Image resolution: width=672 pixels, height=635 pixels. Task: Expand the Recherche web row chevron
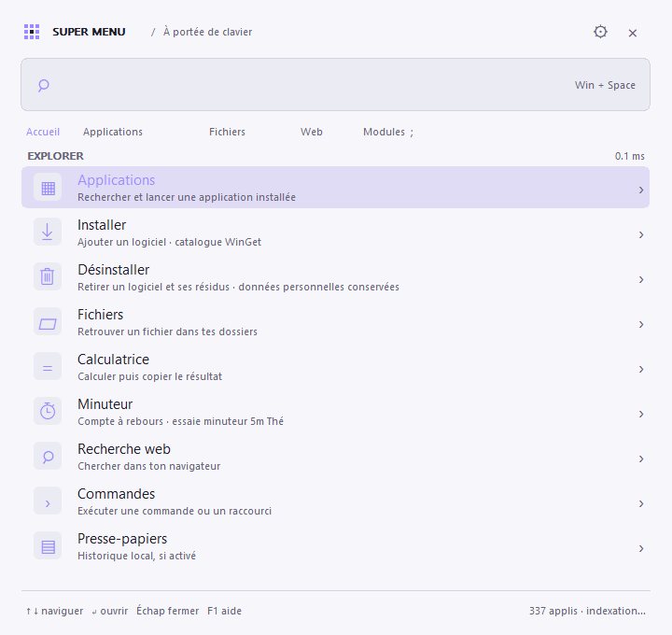[x=640, y=459]
